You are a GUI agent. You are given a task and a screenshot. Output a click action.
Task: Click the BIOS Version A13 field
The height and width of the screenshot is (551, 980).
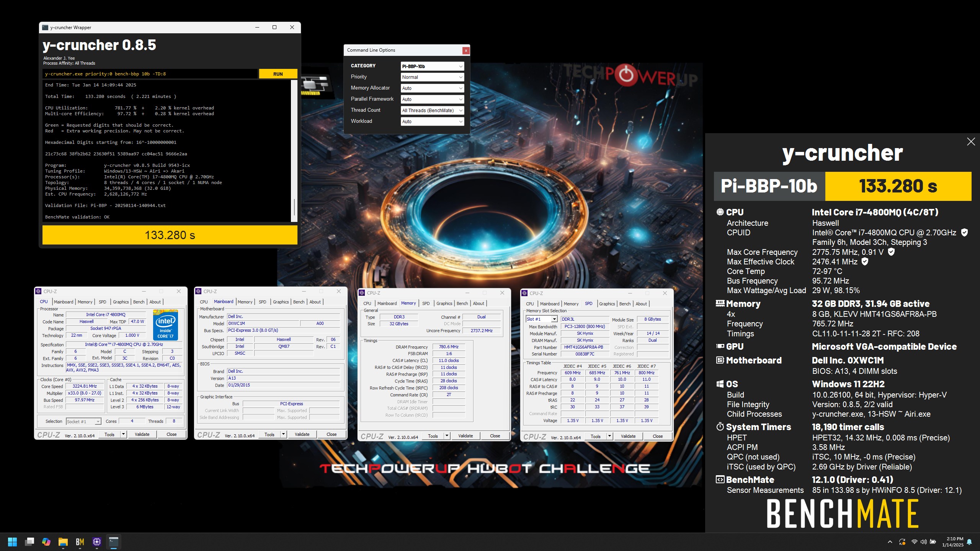click(283, 378)
